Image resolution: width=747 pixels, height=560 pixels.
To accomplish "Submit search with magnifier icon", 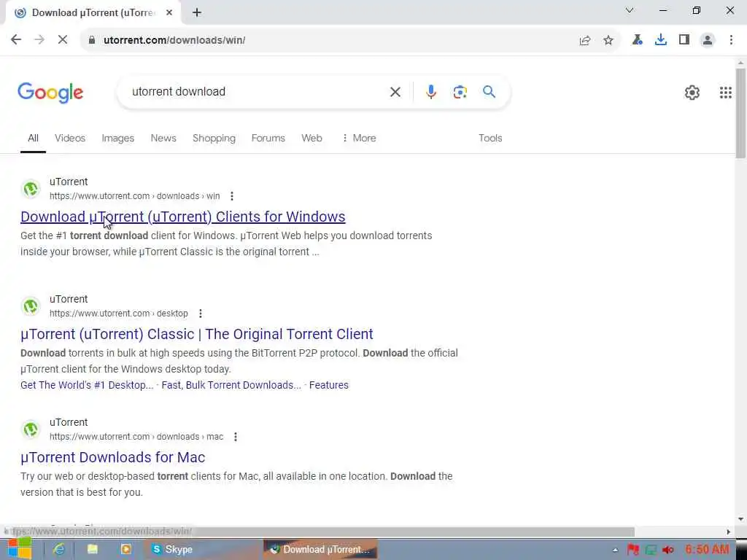I will (489, 91).
